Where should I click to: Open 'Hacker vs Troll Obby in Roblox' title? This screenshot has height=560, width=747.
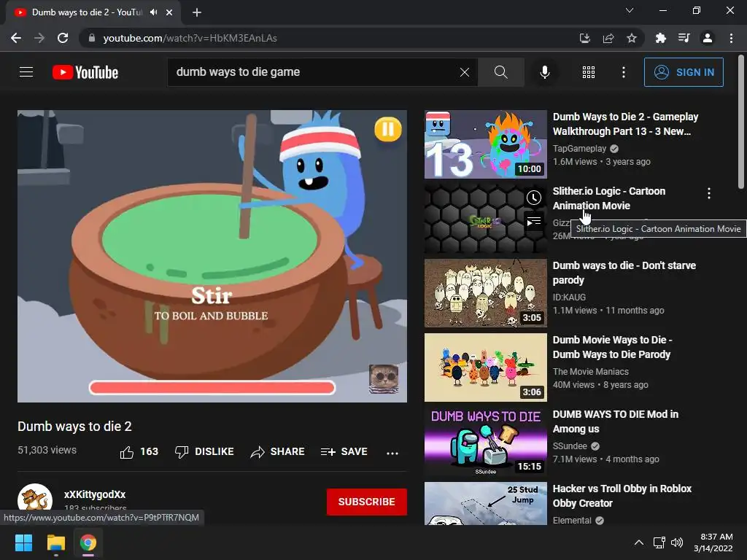pyautogui.click(x=622, y=496)
